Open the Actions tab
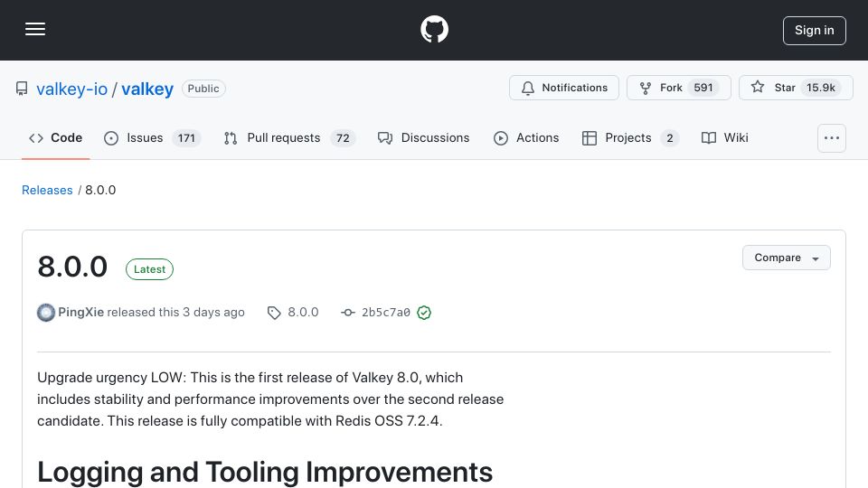 526,137
